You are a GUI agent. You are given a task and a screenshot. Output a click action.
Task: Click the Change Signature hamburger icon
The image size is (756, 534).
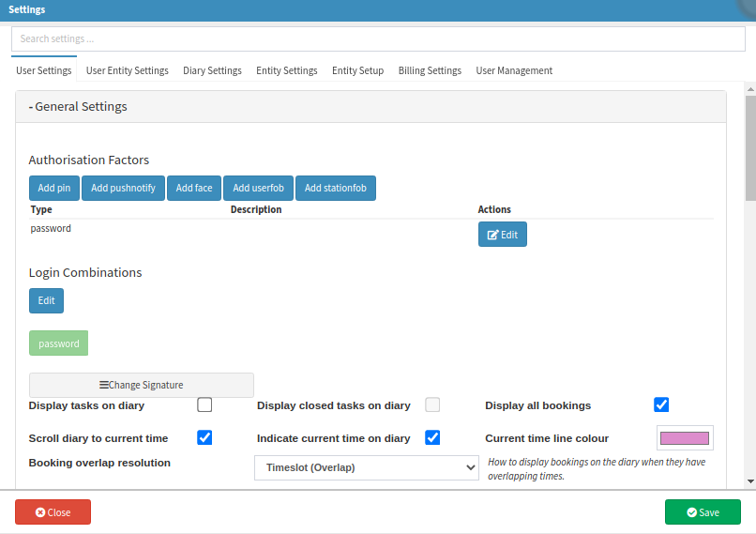(104, 385)
